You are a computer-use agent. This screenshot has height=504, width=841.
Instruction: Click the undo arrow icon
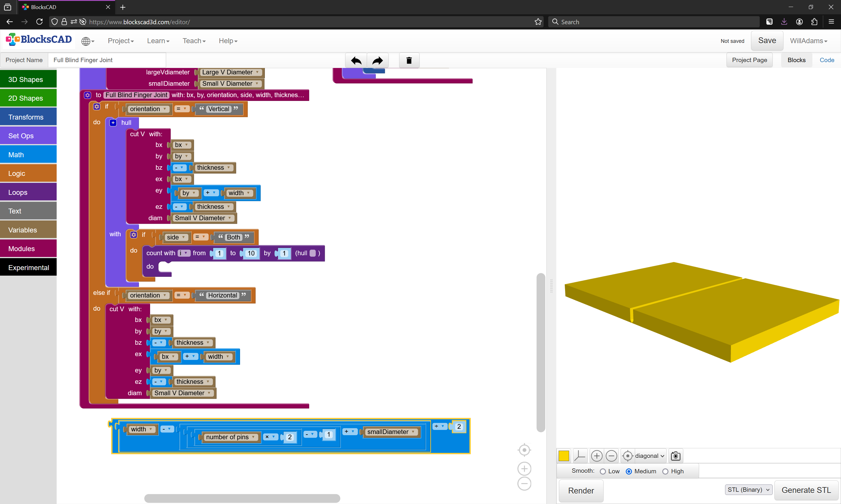coord(356,60)
